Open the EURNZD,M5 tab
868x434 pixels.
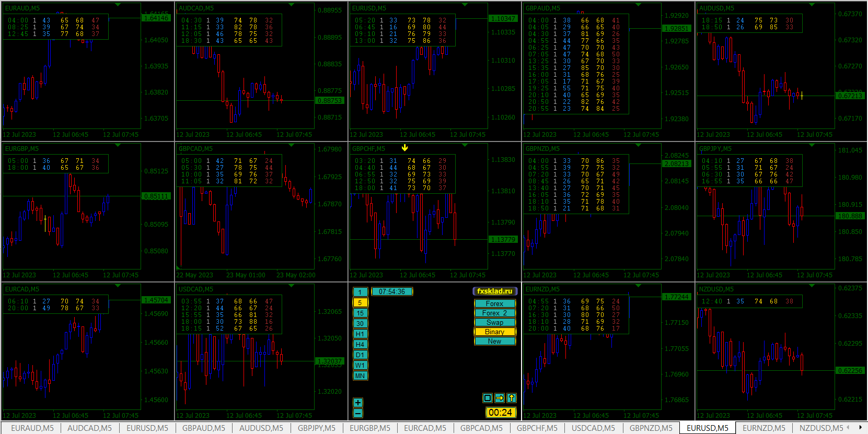click(764, 428)
